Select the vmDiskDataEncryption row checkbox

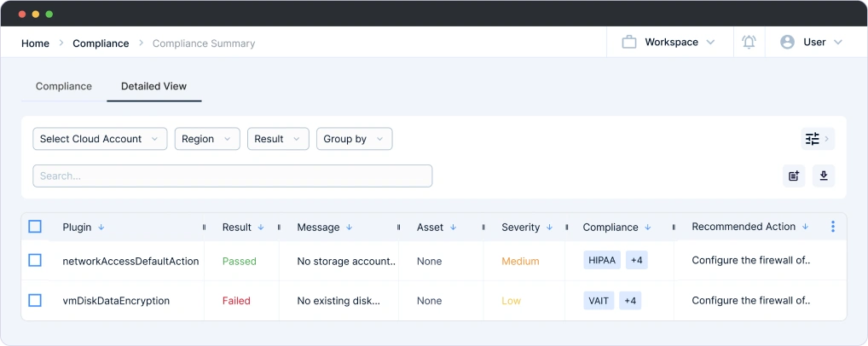[x=35, y=300]
